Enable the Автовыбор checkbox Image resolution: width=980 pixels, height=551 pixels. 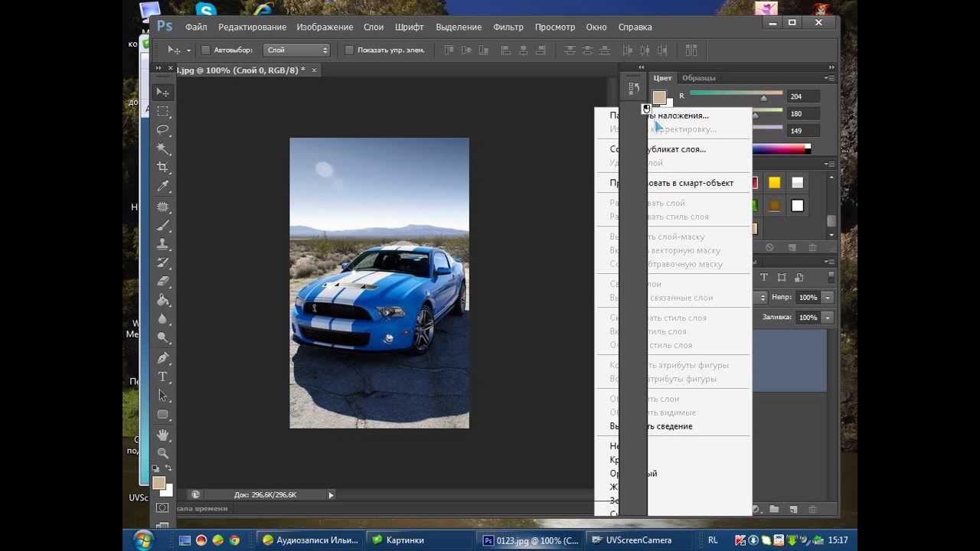click(x=205, y=50)
